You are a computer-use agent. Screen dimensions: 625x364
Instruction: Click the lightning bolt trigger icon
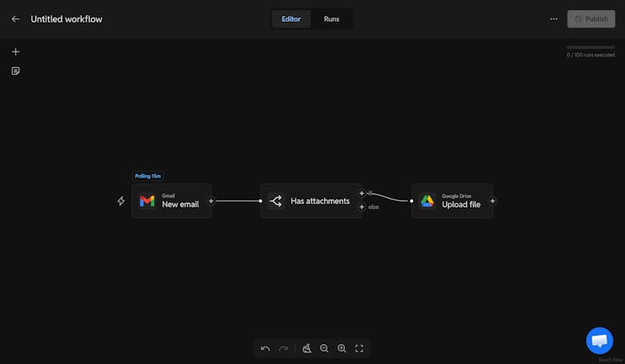pos(121,201)
